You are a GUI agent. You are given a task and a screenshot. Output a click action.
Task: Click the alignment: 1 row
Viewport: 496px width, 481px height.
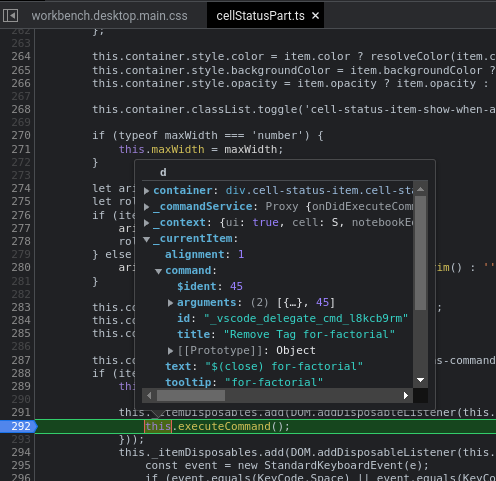click(x=204, y=255)
